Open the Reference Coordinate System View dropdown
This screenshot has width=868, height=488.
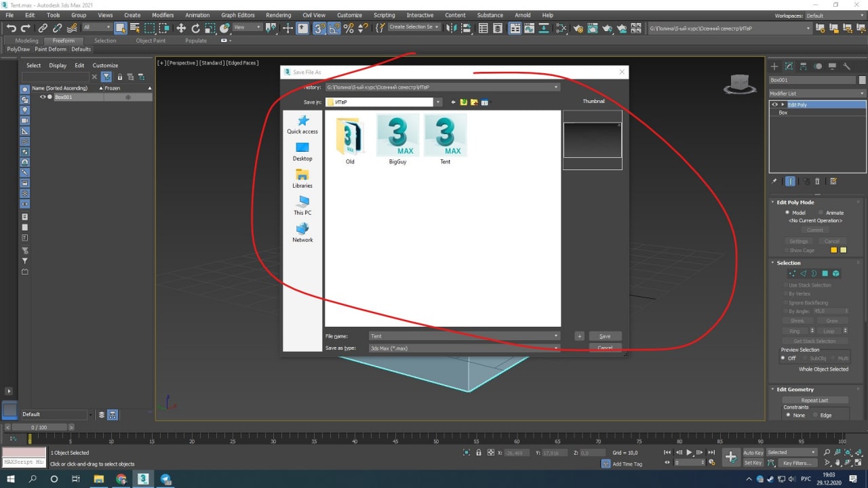(248, 27)
